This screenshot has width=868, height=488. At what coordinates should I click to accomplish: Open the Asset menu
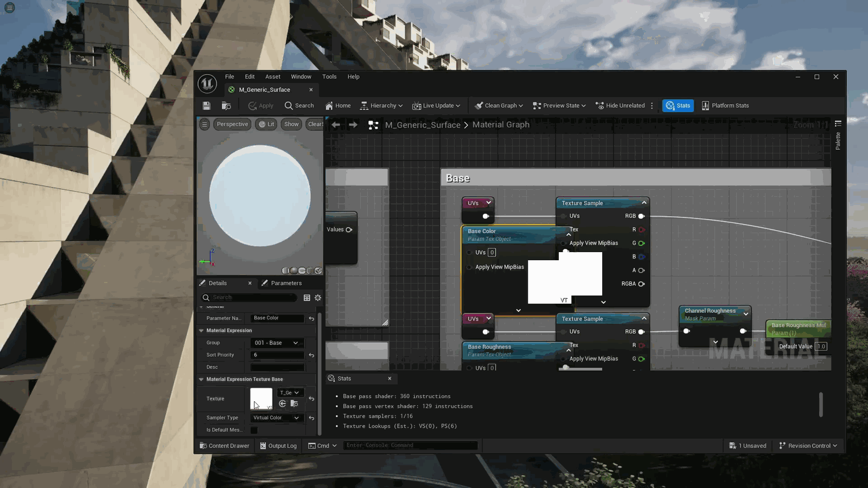(273, 77)
